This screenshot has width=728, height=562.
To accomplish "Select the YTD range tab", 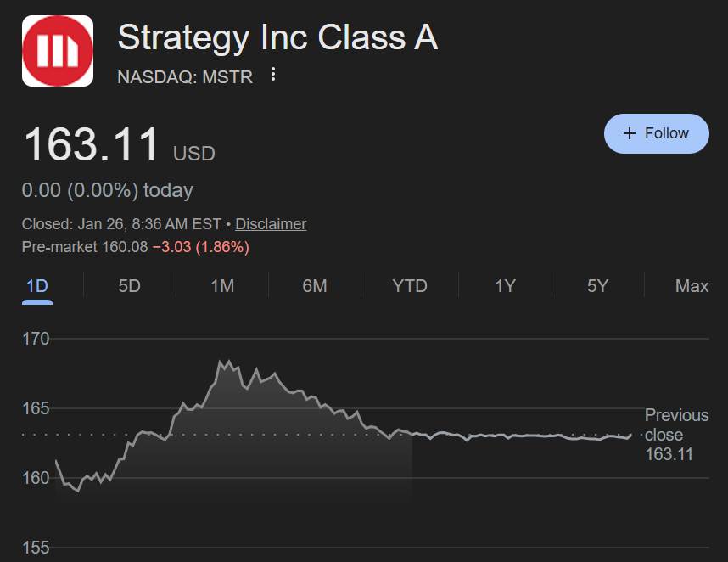I will point(410,286).
